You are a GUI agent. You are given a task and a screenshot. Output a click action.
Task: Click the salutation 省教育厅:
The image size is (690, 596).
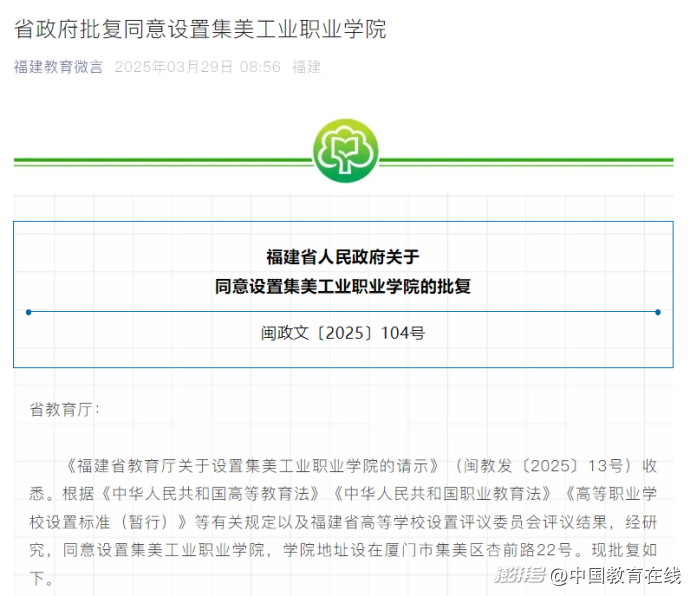(65, 409)
